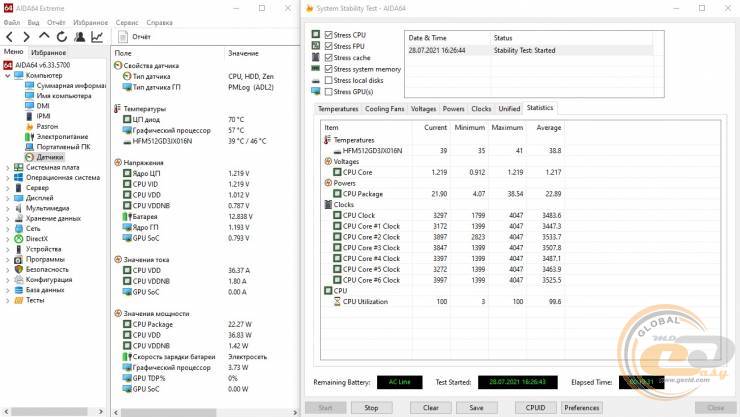Image resolution: width=740 pixels, height=417 pixels.
Task: Click the Разгон flame icon in tree
Action: pos(29,126)
